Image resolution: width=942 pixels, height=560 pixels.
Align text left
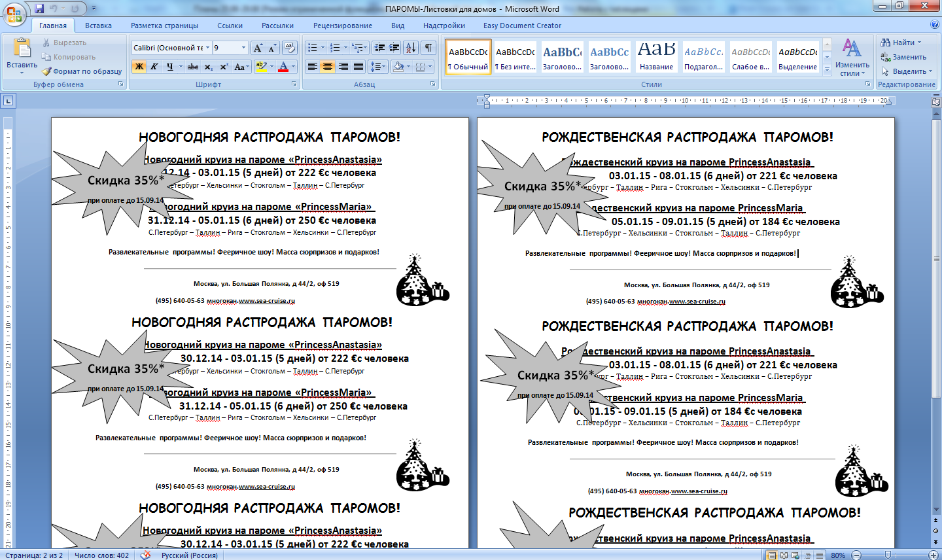(313, 67)
